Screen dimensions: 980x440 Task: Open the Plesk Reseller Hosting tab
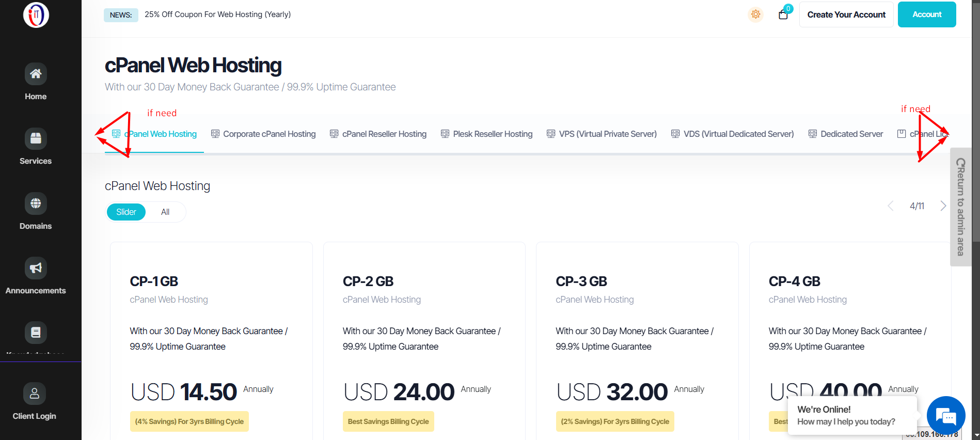click(x=487, y=134)
